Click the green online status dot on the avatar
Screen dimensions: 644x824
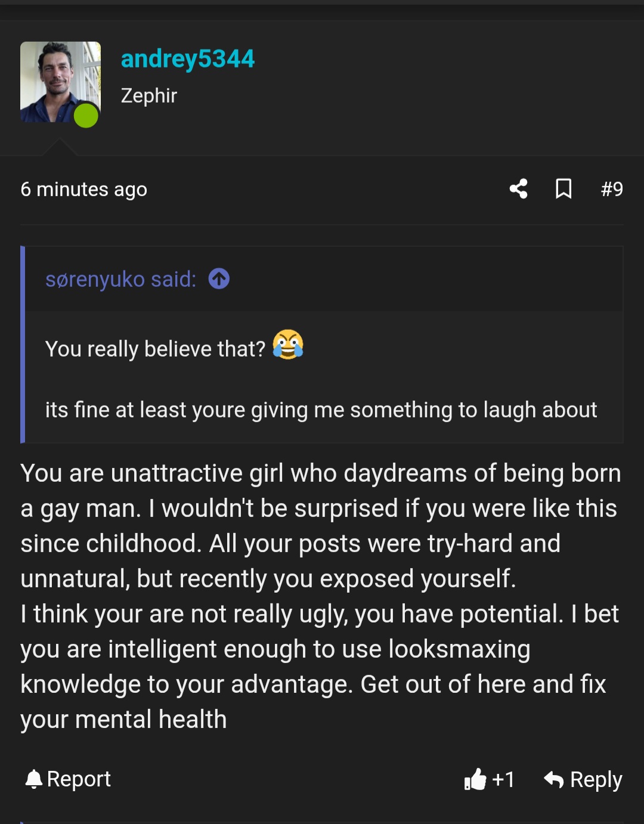point(86,116)
